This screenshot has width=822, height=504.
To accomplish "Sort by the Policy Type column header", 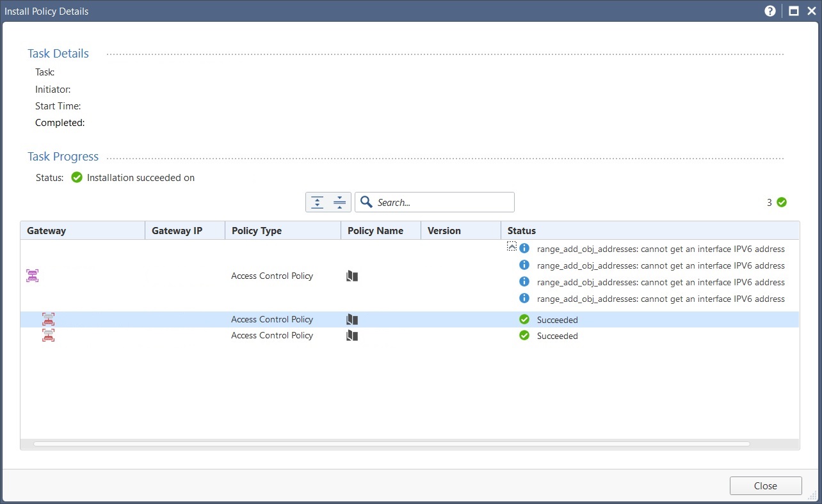I will coord(283,230).
